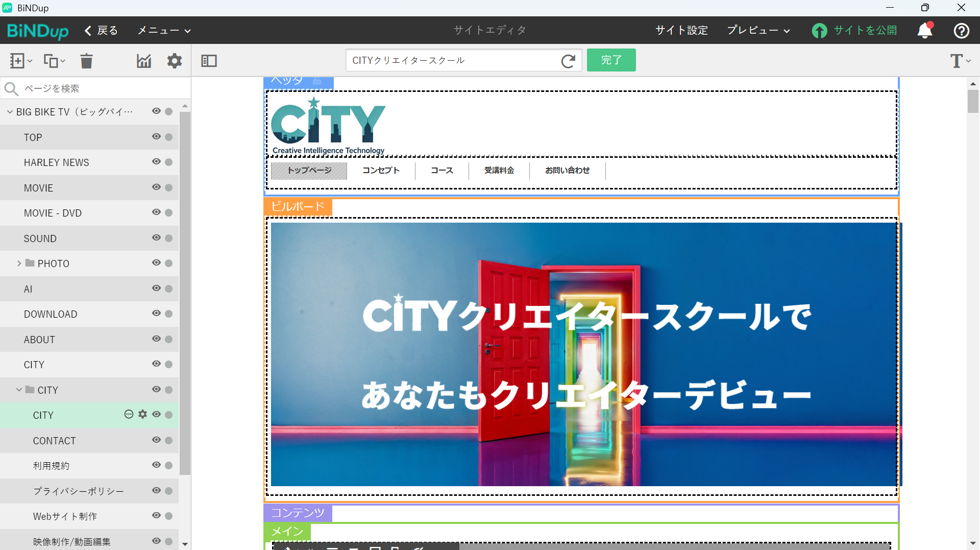Toggle visibility of the MOVIE page
The height and width of the screenshot is (550, 980).
(x=156, y=187)
